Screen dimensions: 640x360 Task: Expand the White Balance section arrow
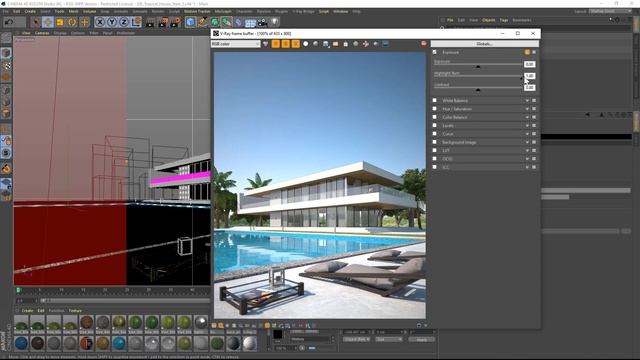(x=527, y=100)
